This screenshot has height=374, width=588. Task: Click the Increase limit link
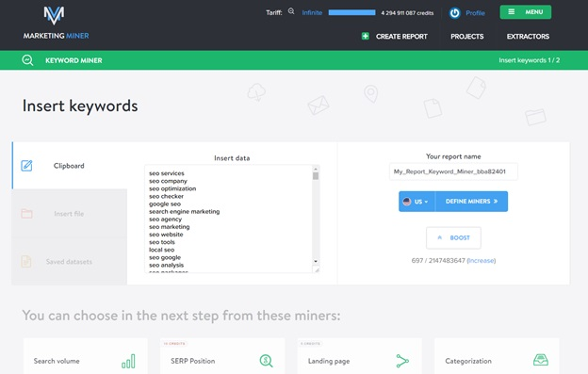[482, 260]
